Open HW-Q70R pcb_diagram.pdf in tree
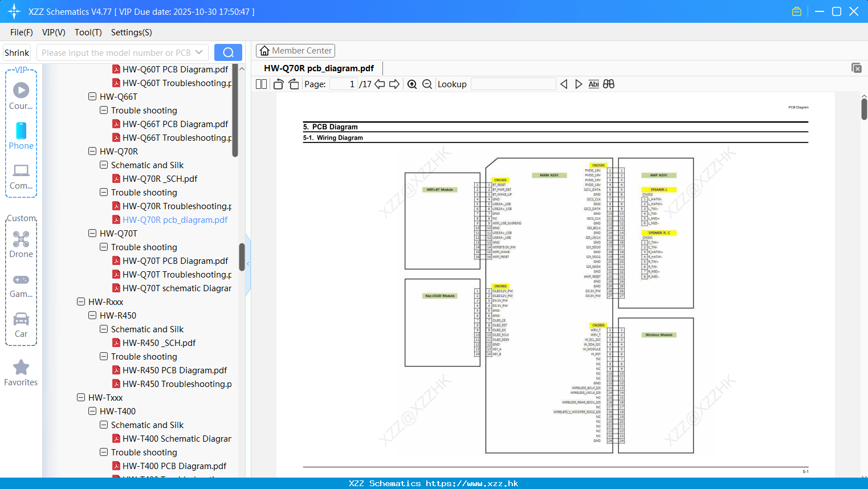Viewport: 868px width, 489px height. pos(170,219)
